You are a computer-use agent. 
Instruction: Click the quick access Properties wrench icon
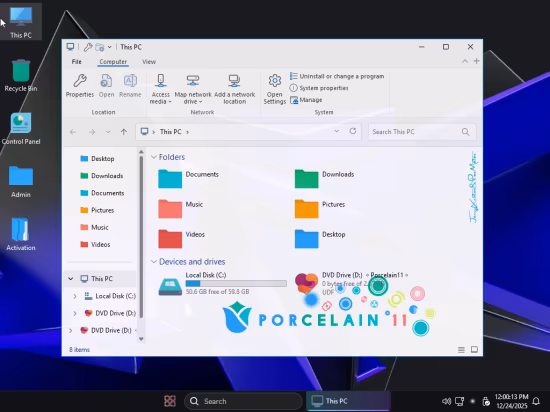[x=88, y=47]
